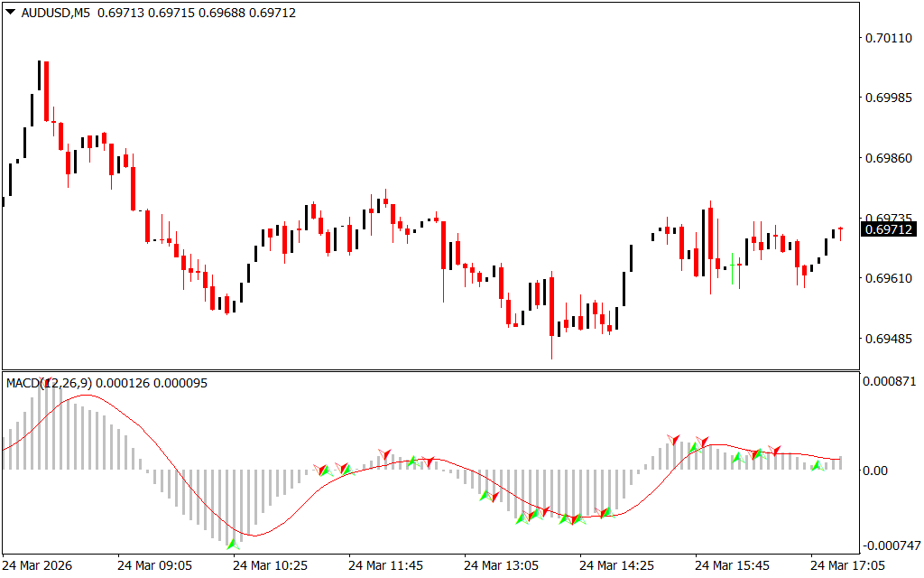Click the 0.69860 price axis label
The width and height of the screenshot is (924, 578).
pyautogui.click(x=888, y=158)
